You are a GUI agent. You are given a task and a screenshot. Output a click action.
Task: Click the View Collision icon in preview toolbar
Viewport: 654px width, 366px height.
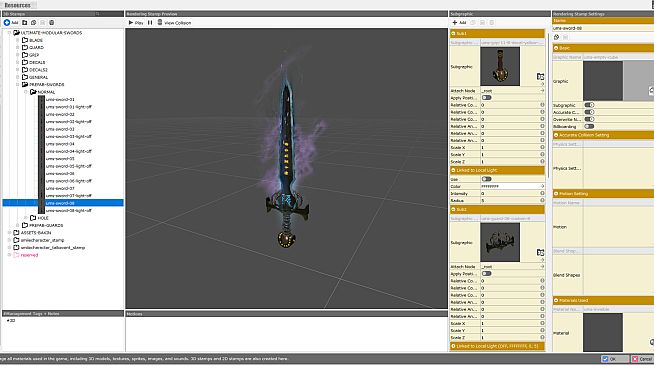(160, 22)
